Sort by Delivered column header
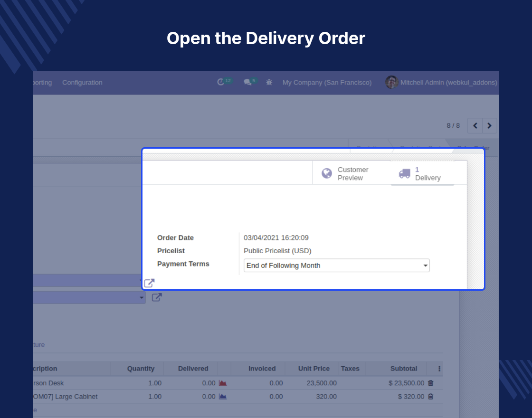The width and height of the screenshot is (532, 418). (193, 369)
